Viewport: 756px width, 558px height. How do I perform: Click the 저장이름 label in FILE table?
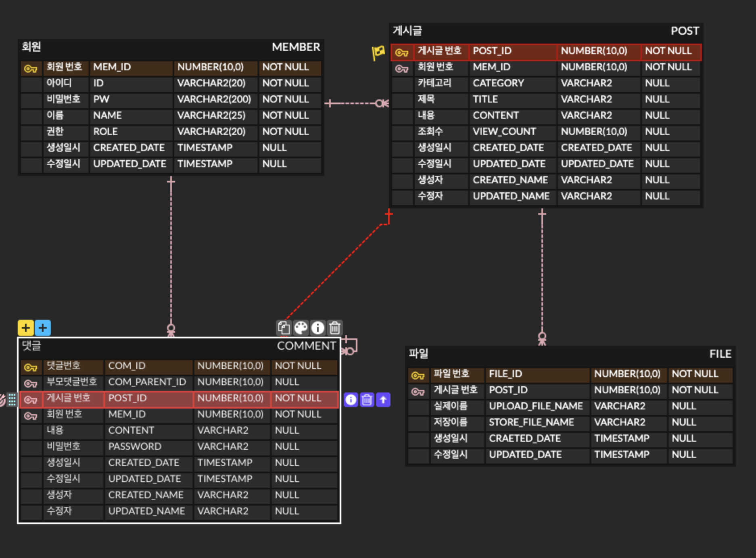[x=450, y=422]
